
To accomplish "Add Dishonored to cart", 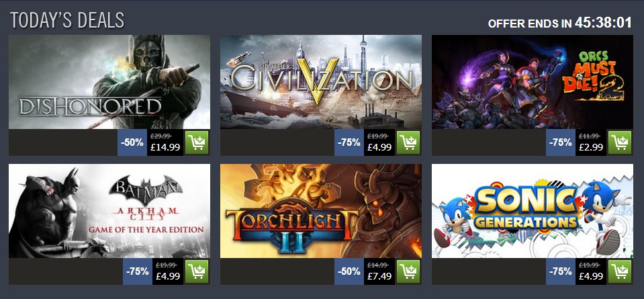I will 197,142.
